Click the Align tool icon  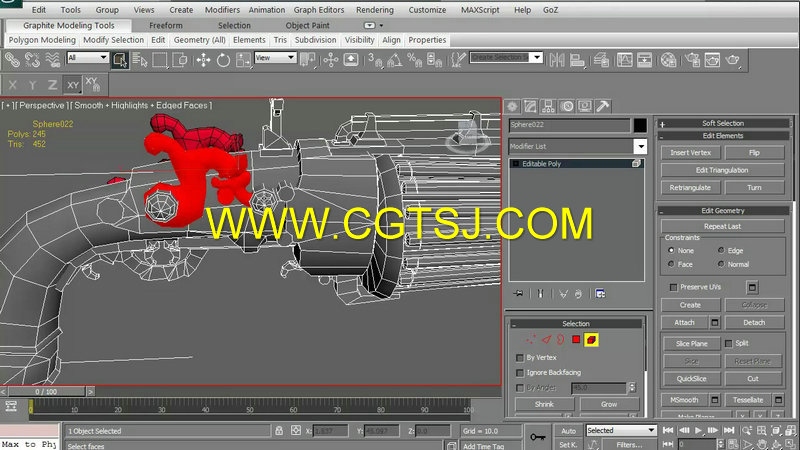(x=577, y=60)
